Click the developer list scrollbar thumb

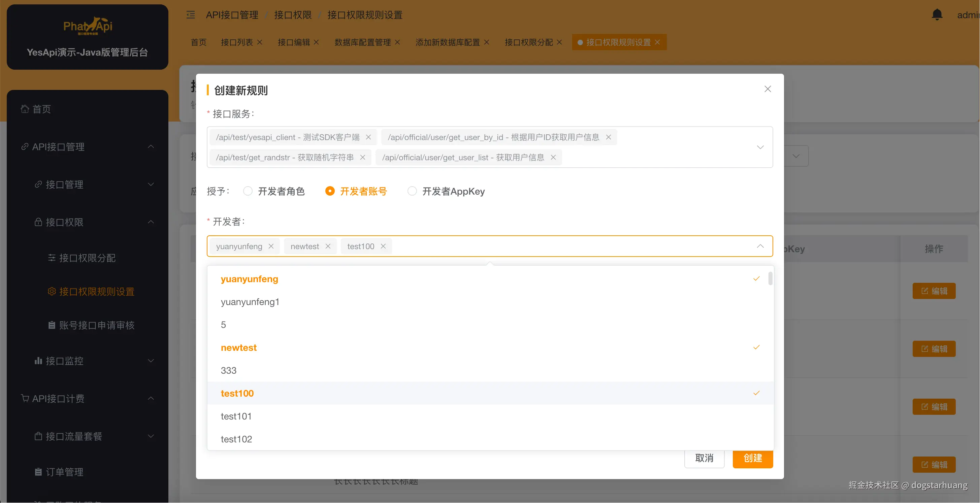tap(770, 279)
